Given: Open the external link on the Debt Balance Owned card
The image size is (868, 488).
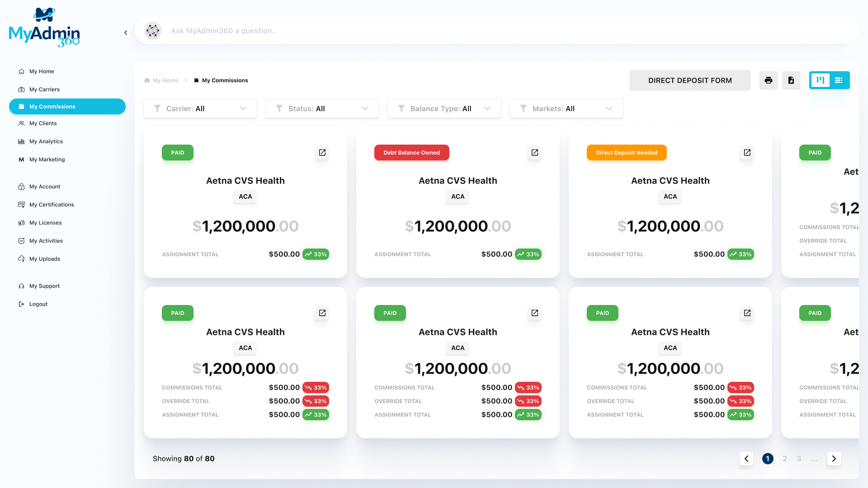Looking at the screenshot, I should pyautogui.click(x=534, y=152).
